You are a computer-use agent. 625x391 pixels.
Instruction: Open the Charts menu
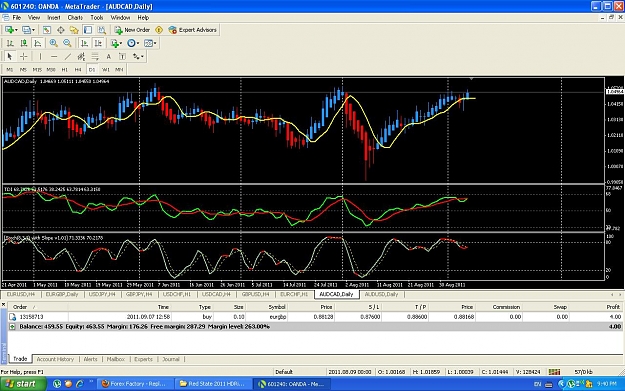75,18
